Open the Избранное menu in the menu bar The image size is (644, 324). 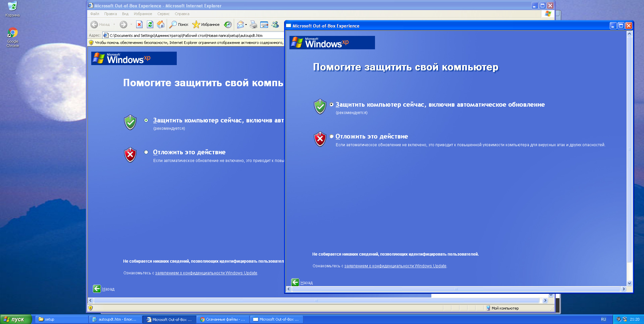pyautogui.click(x=143, y=14)
